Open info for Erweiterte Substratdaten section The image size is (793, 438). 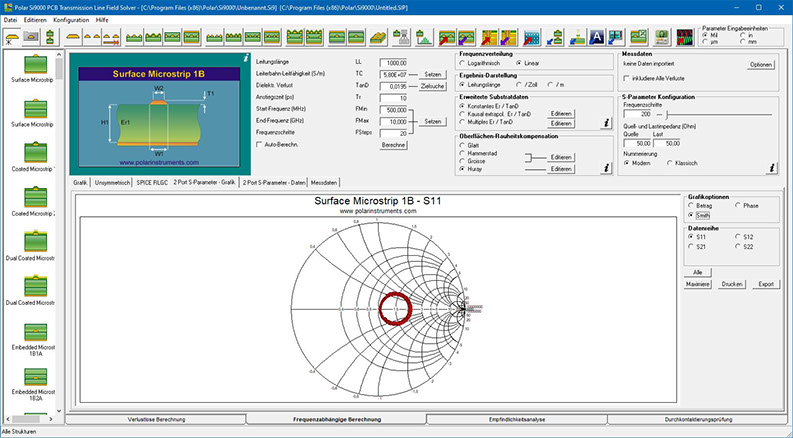605,123
